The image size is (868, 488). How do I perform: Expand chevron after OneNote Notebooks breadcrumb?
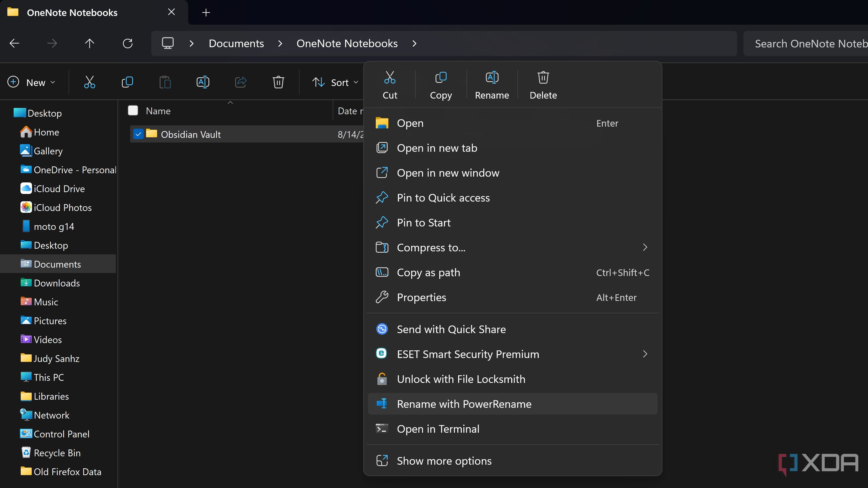414,43
